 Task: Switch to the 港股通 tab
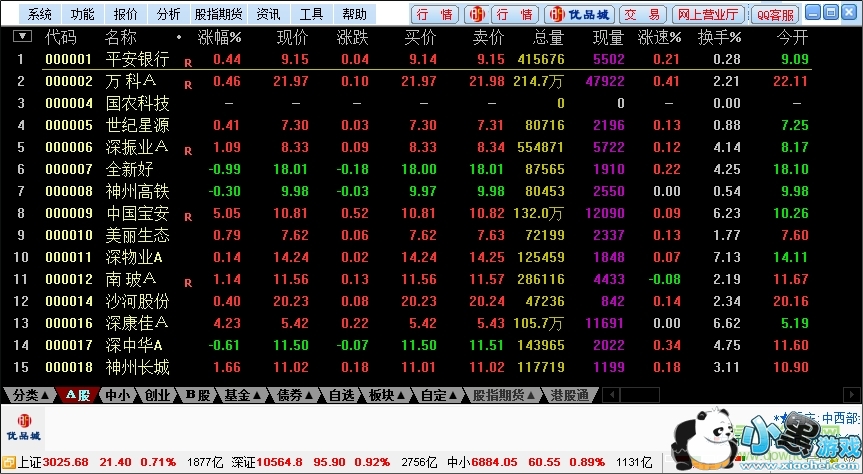pyautogui.click(x=569, y=395)
